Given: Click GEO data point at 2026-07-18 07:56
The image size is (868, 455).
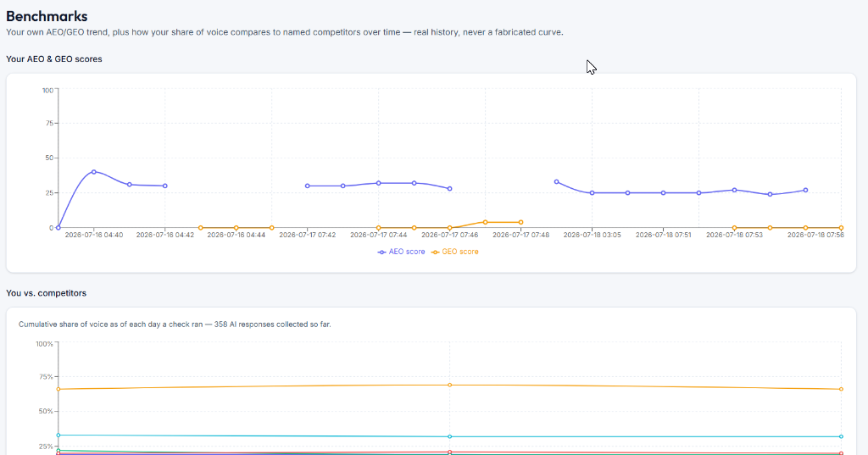Looking at the screenshot, I should click(841, 227).
